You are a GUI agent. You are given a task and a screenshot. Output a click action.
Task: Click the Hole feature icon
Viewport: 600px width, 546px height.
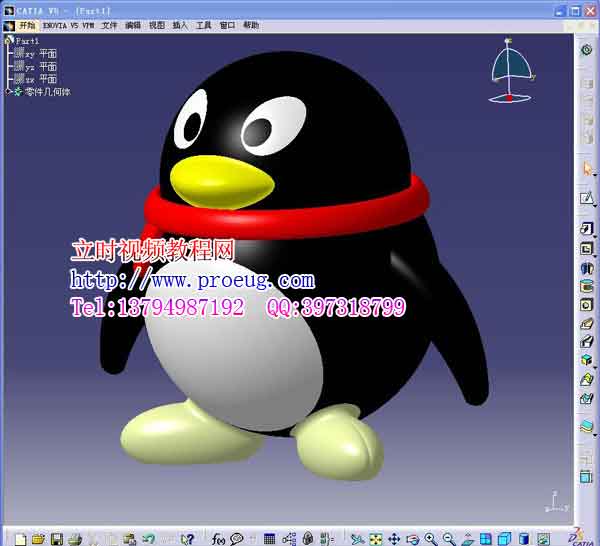tap(586, 305)
